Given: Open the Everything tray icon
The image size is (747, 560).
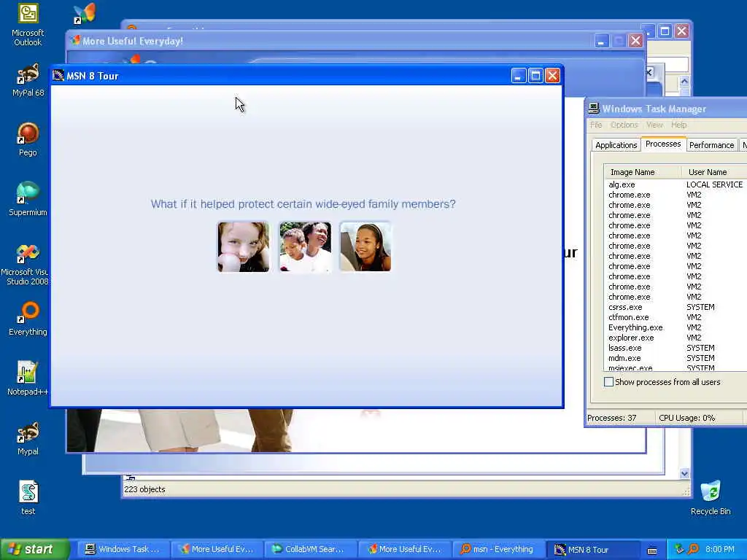Looking at the screenshot, I should point(693,549).
